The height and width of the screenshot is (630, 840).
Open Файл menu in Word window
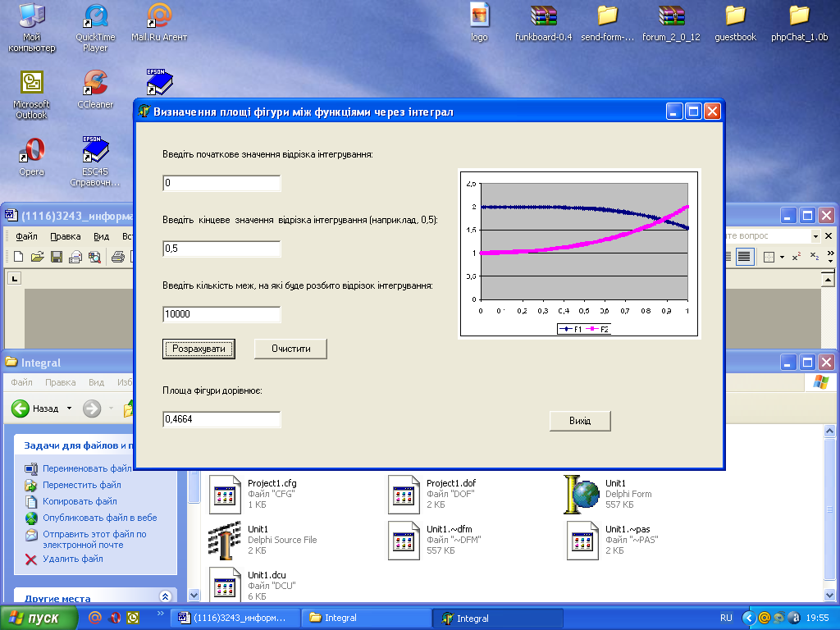tap(26, 236)
